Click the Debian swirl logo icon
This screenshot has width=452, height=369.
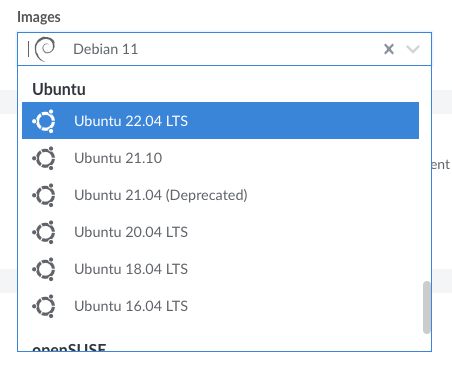[x=45, y=49]
